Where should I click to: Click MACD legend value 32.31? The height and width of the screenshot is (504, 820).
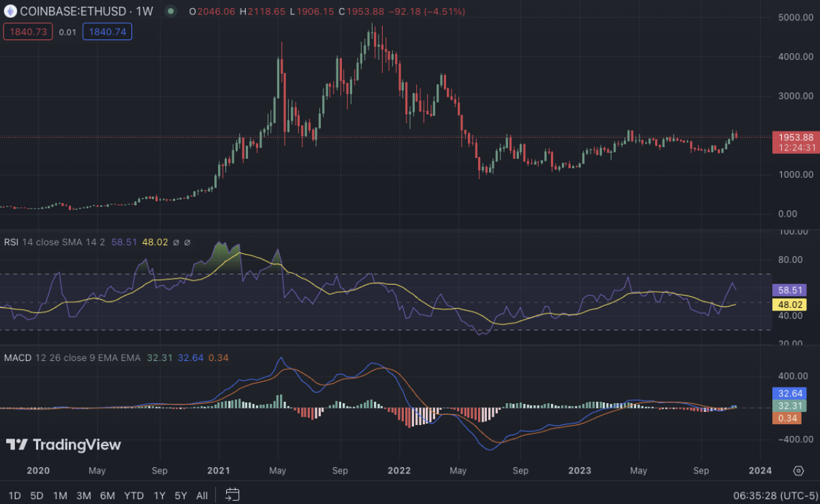click(x=160, y=358)
